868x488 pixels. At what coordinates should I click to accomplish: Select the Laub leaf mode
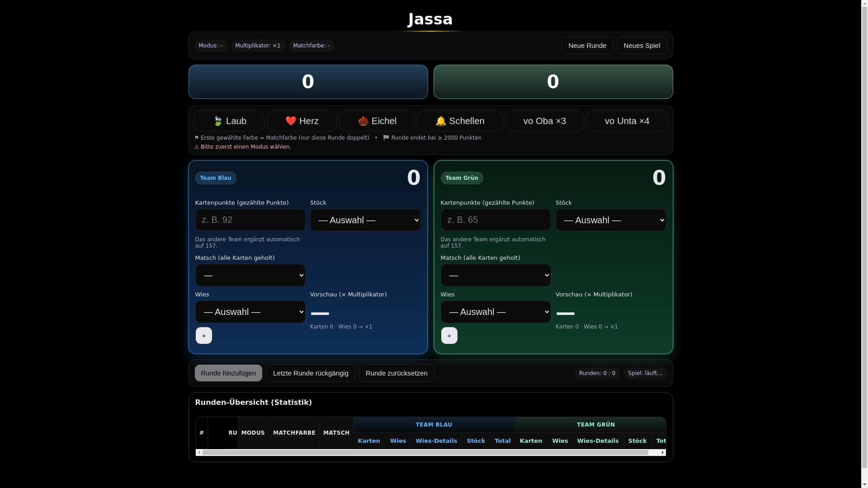229,121
